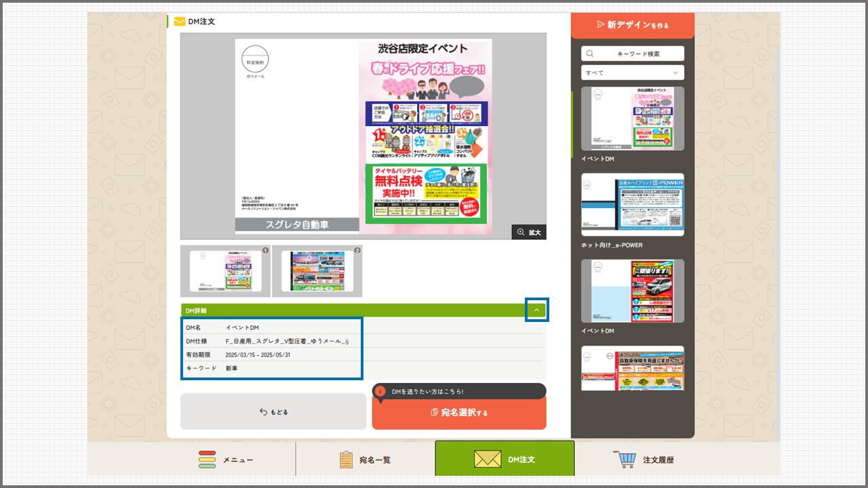Open the すべて category dropdown
The image size is (868, 488).
click(x=633, y=73)
